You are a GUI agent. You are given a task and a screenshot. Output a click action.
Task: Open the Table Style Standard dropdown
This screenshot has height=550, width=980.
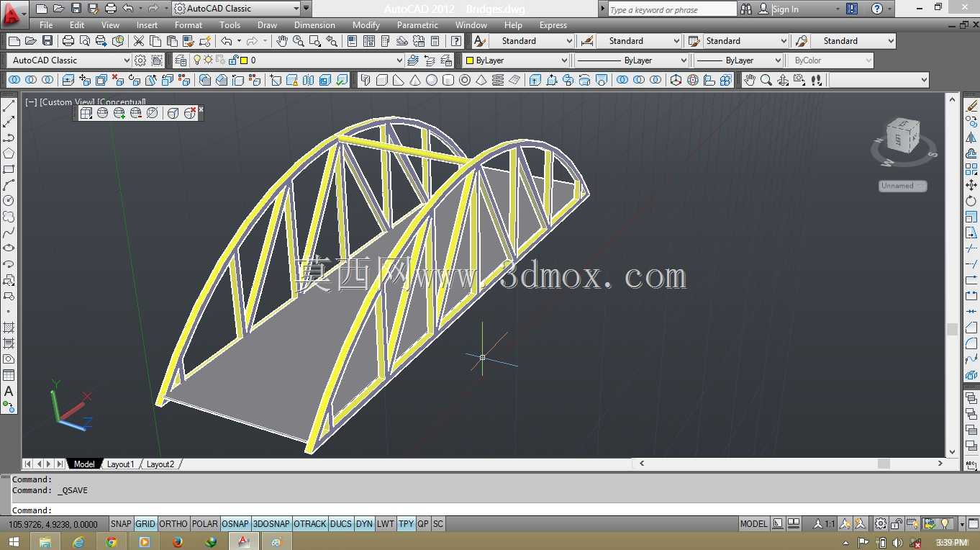point(746,41)
